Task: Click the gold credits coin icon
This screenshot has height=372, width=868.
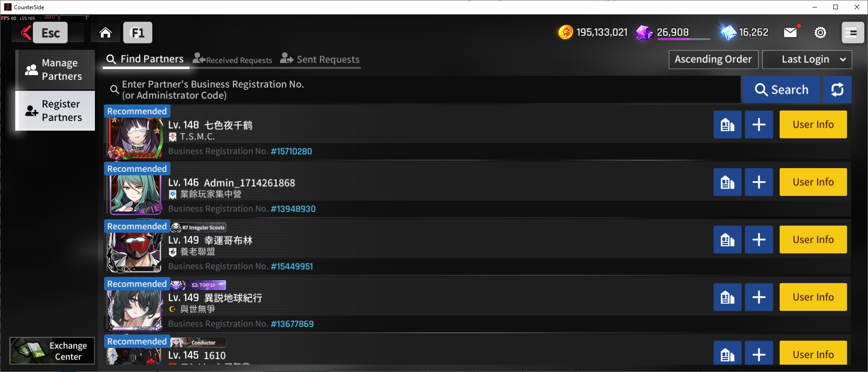Action: [x=566, y=32]
